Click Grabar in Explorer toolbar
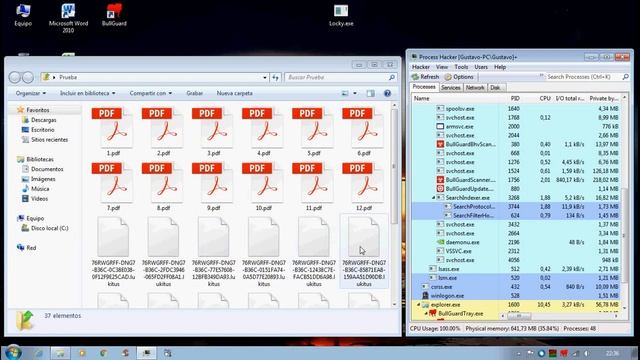This screenshot has width=640, height=360. coord(195,93)
